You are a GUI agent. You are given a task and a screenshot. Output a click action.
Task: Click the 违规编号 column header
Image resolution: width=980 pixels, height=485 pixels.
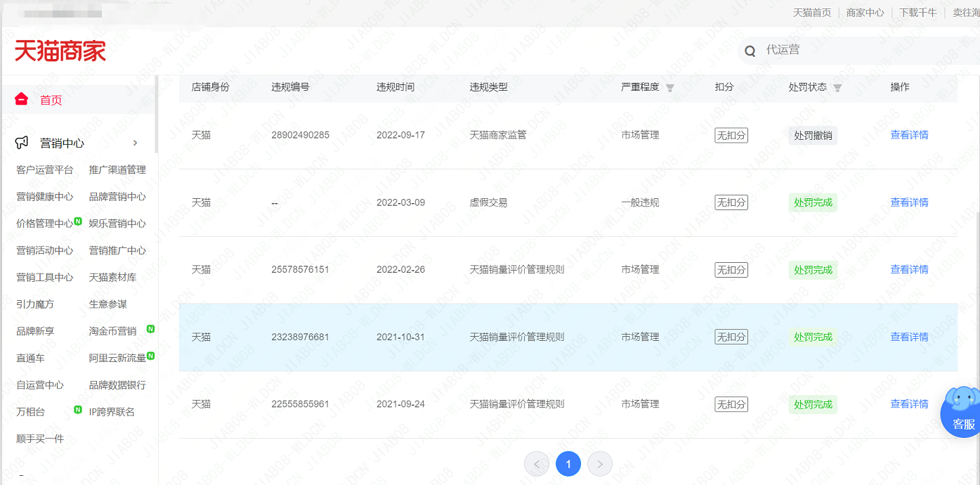pyautogui.click(x=290, y=87)
